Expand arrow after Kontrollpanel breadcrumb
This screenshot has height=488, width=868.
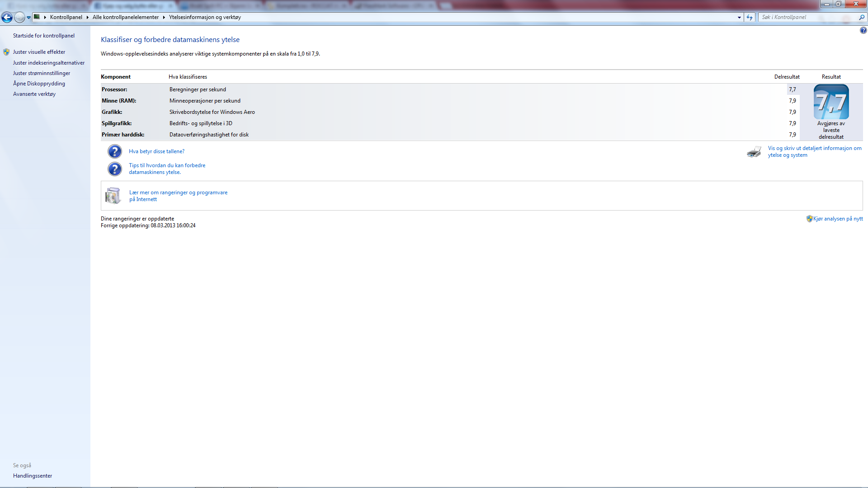coord(87,17)
